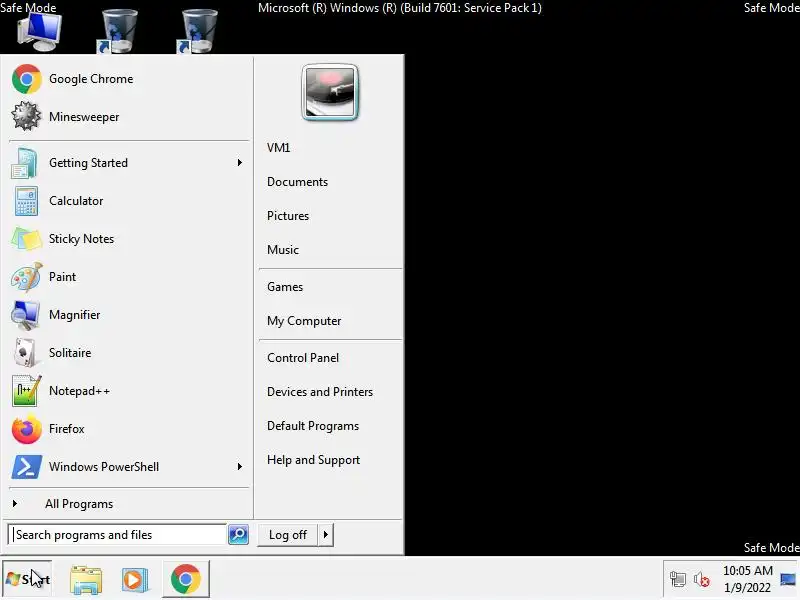Image resolution: width=800 pixels, height=600 pixels.
Task: Open the Games folder
Action: pyautogui.click(x=285, y=287)
